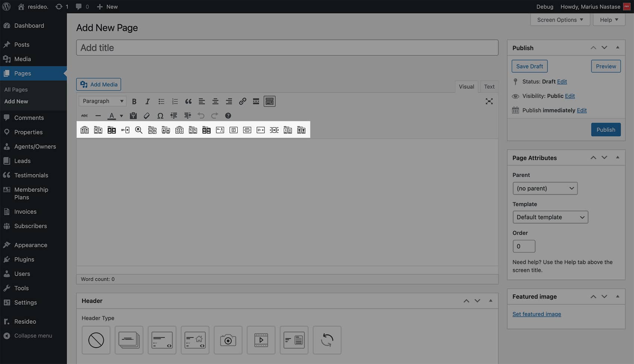This screenshot has height=364, width=634.
Task: Switch to the Text editor tab
Action: [x=489, y=87]
